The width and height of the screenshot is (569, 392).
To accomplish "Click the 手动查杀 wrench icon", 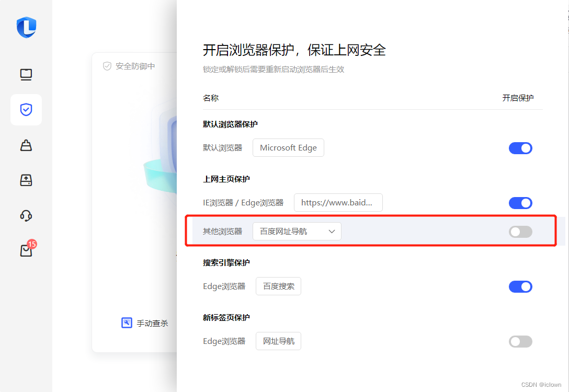I will [127, 322].
